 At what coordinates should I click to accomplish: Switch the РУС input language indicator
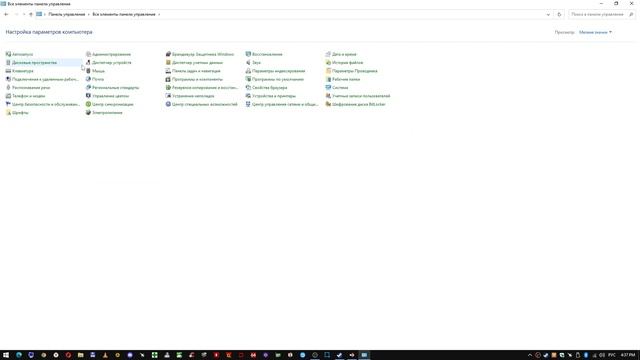611,355
